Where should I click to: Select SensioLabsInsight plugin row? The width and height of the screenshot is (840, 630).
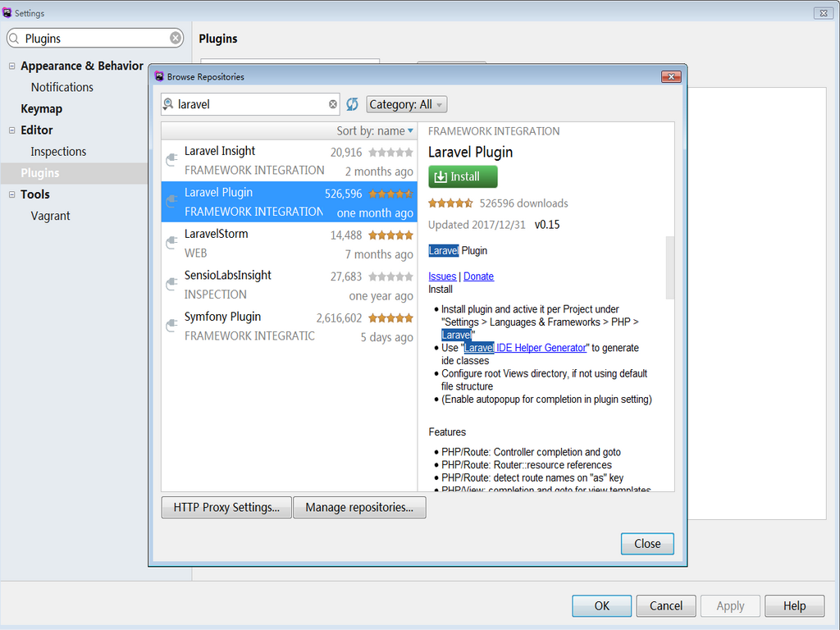pos(290,285)
